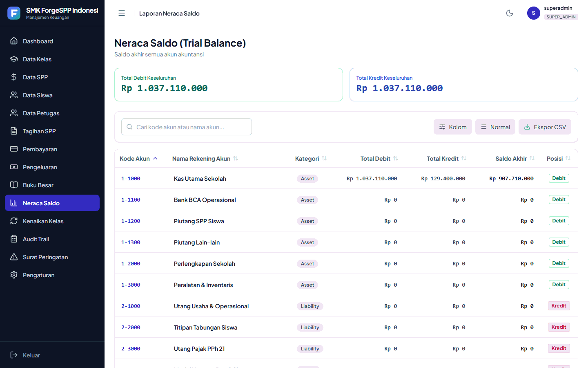
Task: Open account code 2-1000 link
Action: 131,306
